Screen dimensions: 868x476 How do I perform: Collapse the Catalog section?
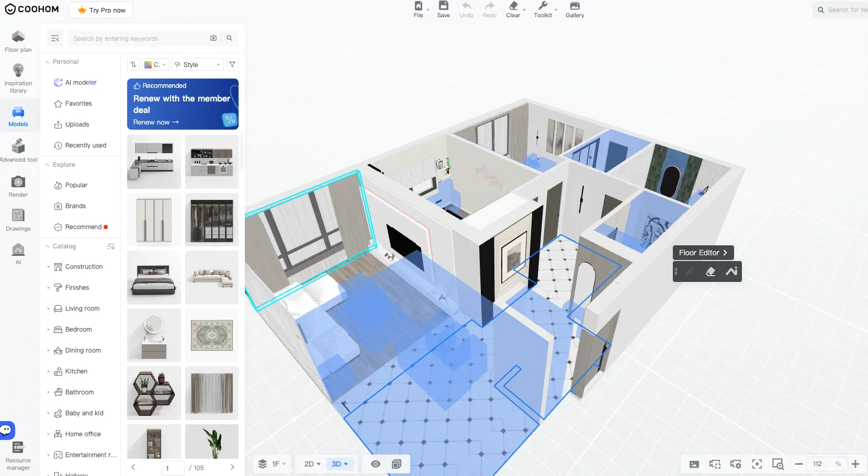point(47,246)
